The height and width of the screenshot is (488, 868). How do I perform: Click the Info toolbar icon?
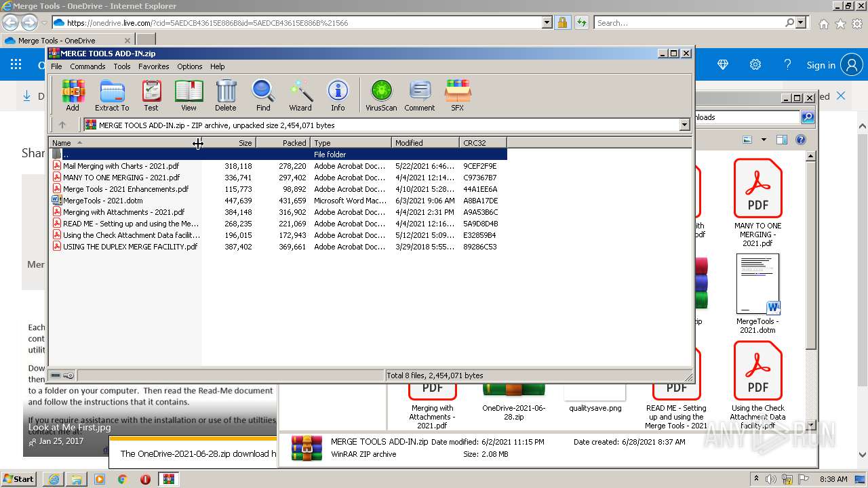pos(338,95)
